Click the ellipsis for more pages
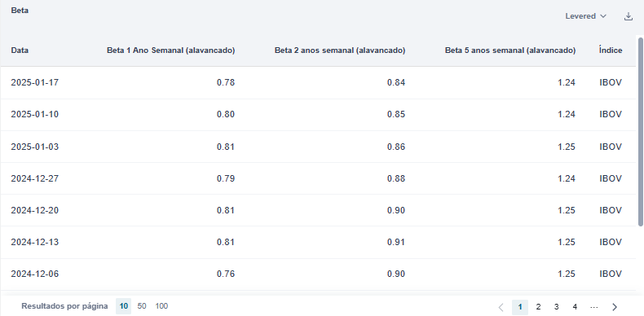The width and height of the screenshot is (644, 316). click(x=593, y=307)
